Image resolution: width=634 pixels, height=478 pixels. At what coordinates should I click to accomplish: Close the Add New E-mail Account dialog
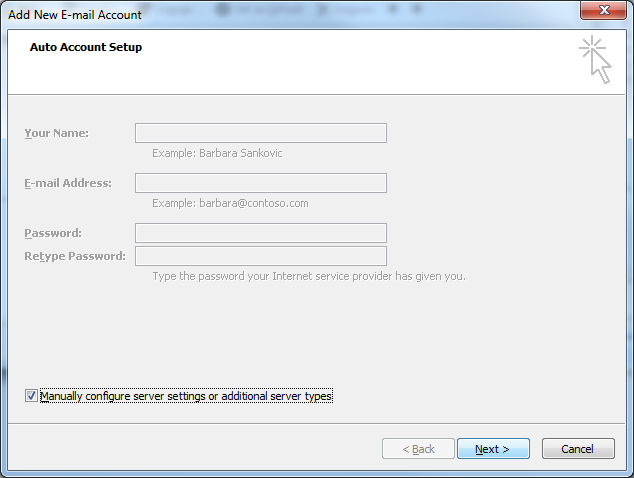pyautogui.click(x=603, y=10)
